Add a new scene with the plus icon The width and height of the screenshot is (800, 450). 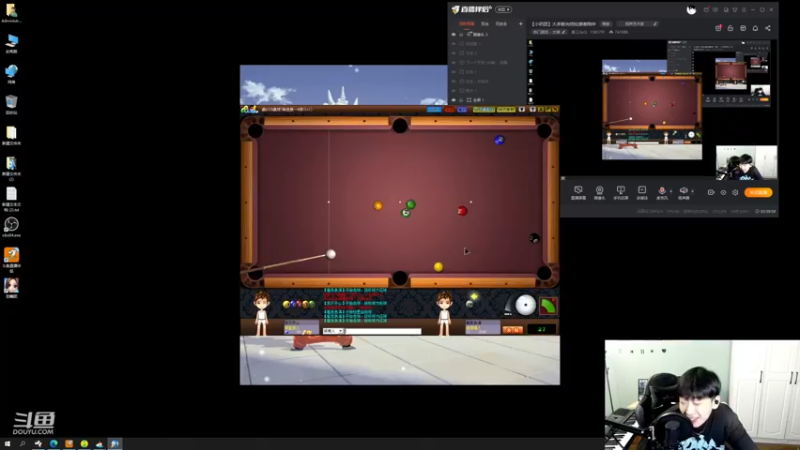[520, 23]
